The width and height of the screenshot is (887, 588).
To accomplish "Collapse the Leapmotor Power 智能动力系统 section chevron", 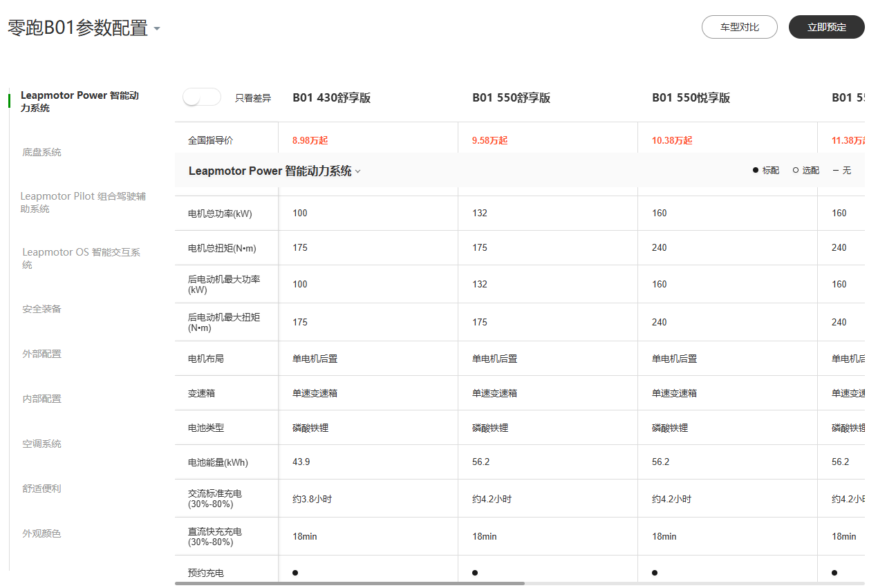I will tap(358, 171).
